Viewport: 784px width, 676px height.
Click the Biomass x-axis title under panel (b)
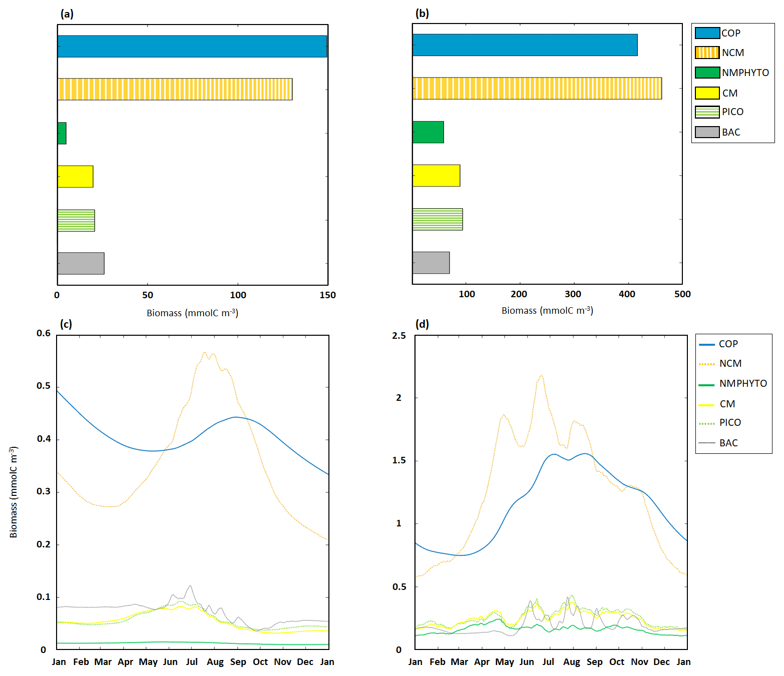pos(547,310)
